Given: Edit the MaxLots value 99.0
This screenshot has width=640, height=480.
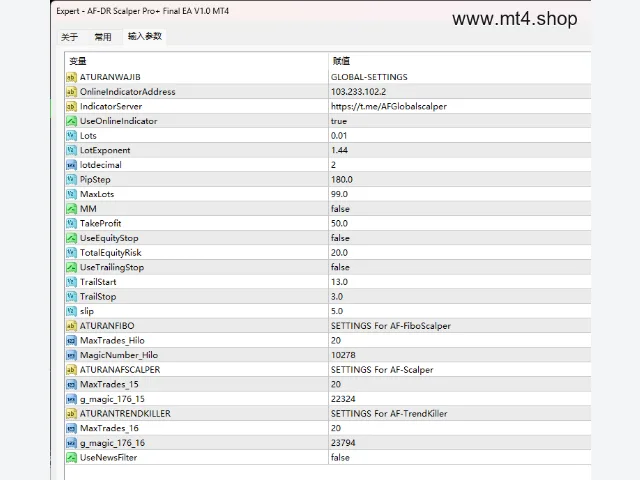Looking at the screenshot, I should click(339, 194).
